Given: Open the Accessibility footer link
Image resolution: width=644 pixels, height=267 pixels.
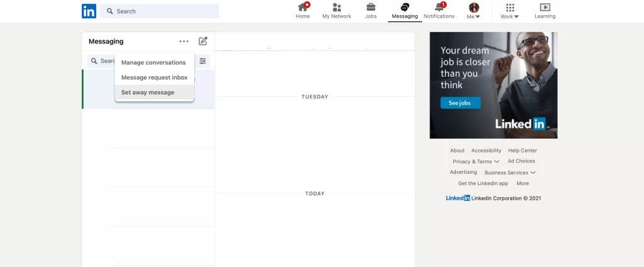Looking at the screenshot, I should coord(486,151).
